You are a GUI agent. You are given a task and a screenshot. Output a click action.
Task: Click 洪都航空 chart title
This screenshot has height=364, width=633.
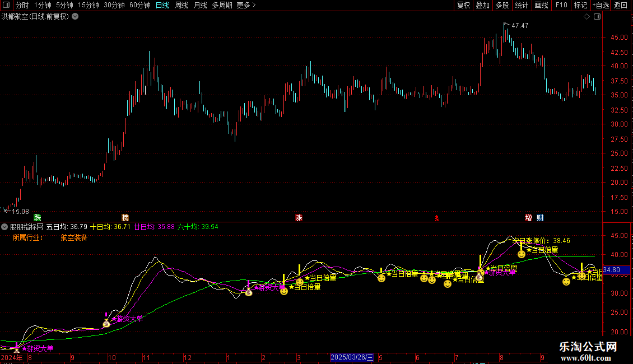[x=35, y=17]
